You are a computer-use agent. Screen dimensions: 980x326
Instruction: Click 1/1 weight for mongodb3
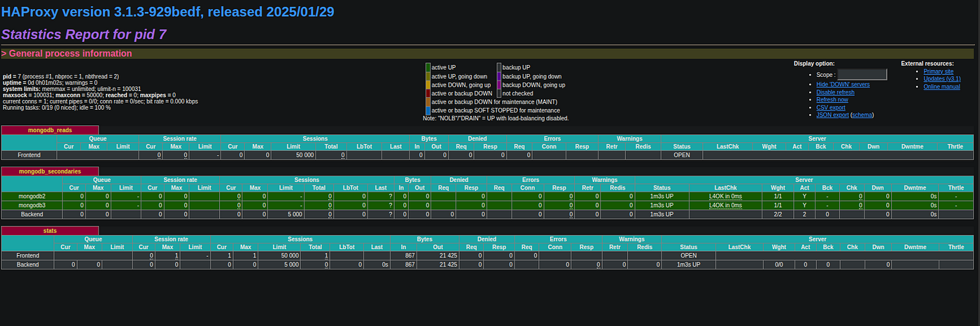tap(778, 205)
